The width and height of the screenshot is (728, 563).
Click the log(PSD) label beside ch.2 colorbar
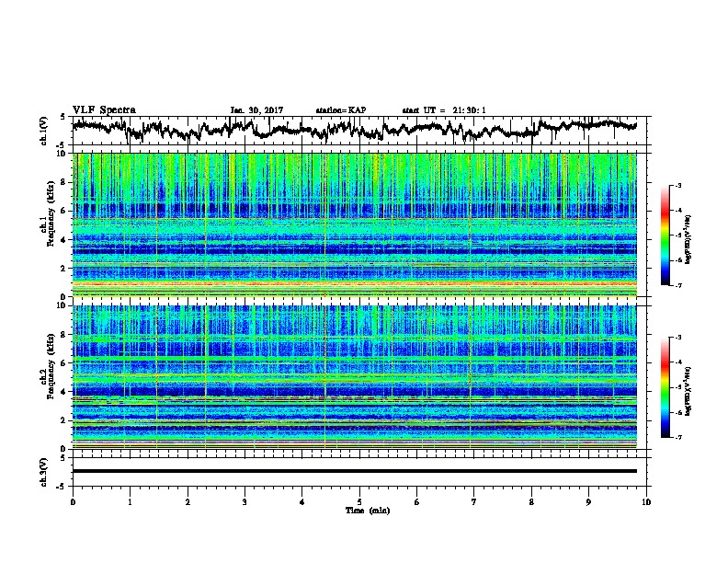(x=688, y=391)
